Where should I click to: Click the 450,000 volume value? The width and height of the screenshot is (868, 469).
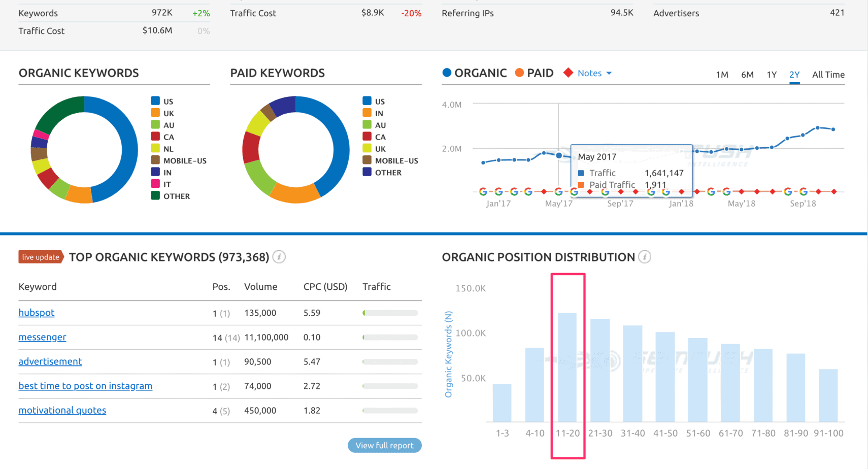click(x=260, y=410)
